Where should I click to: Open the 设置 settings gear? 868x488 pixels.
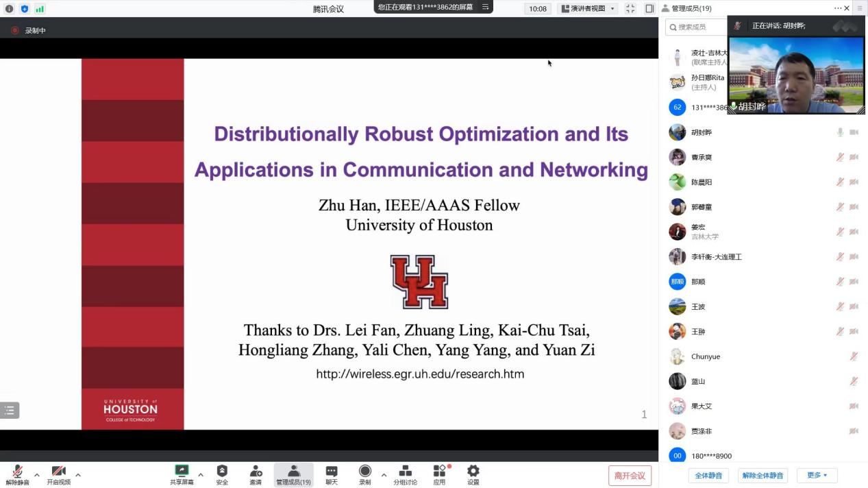473,471
